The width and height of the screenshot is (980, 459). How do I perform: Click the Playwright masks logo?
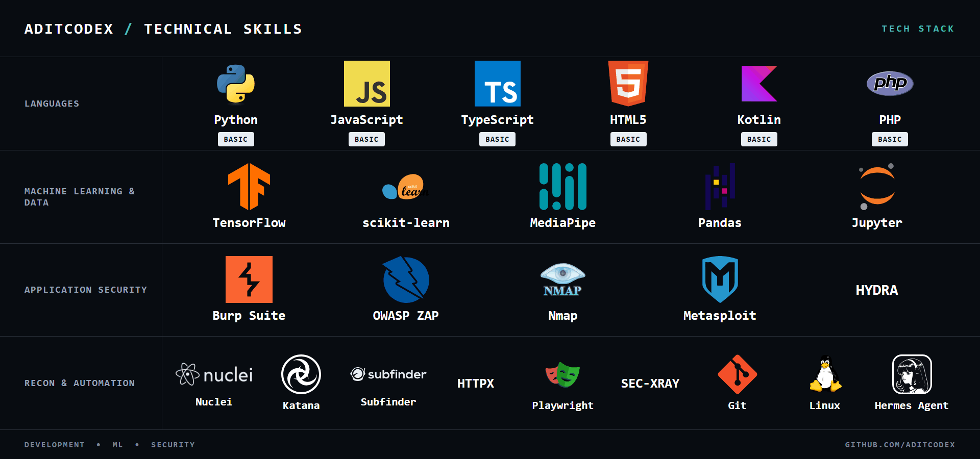563,374
